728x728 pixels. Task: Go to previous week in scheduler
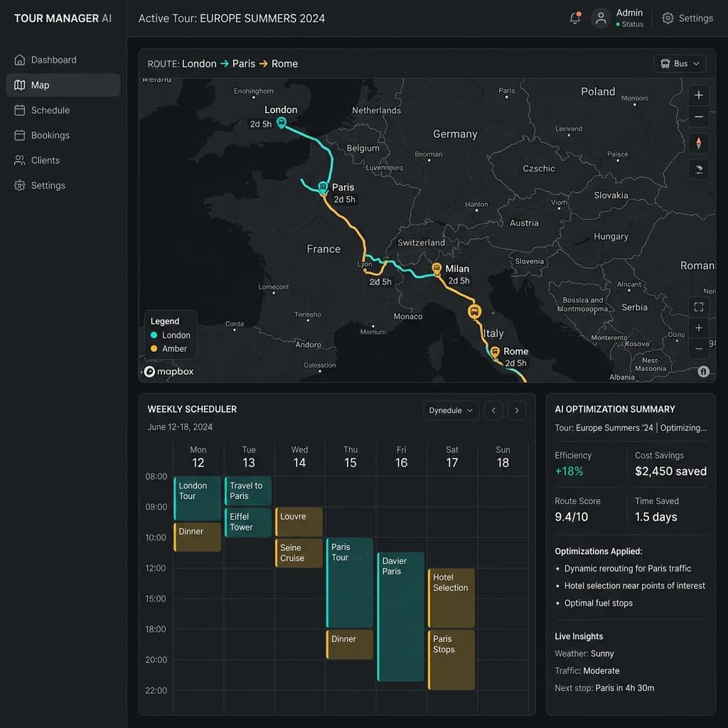(x=493, y=410)
